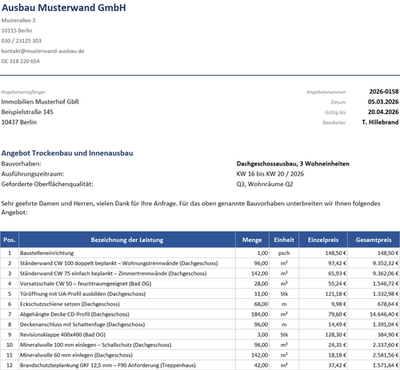Click the recipient Immobilien Musterhof GbR
Screen dimensions: 400x370
[x=40, y=102]
